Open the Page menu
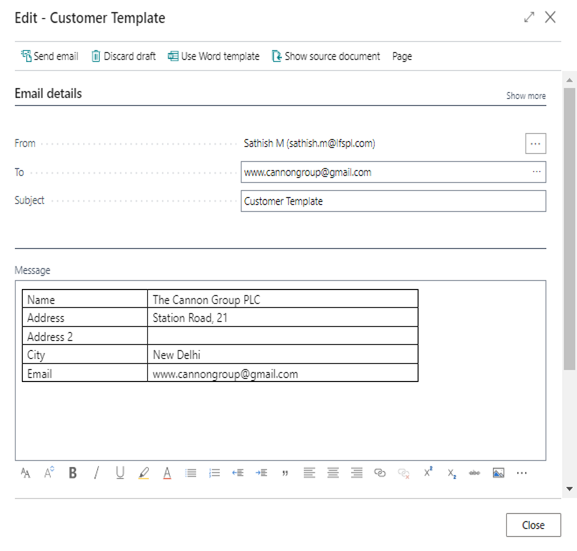Image resolution: width=577 pixels, height=551 pixels. point(402,56)
